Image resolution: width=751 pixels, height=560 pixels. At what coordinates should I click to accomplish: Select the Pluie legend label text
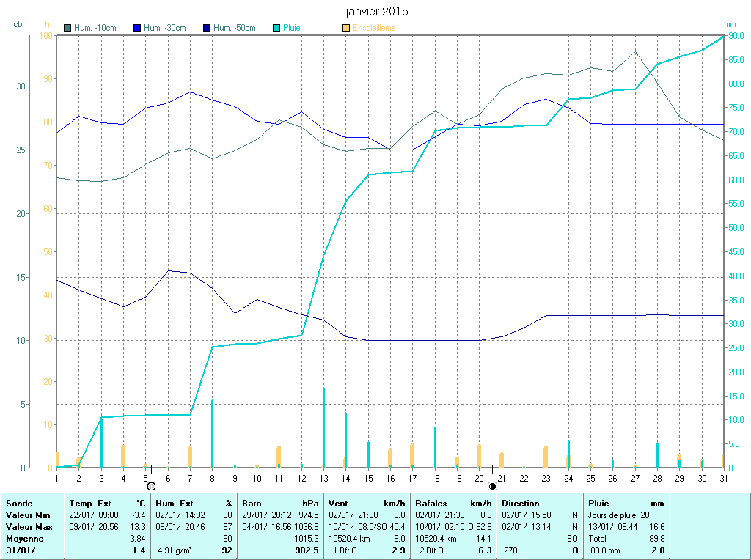pos(292,29)
